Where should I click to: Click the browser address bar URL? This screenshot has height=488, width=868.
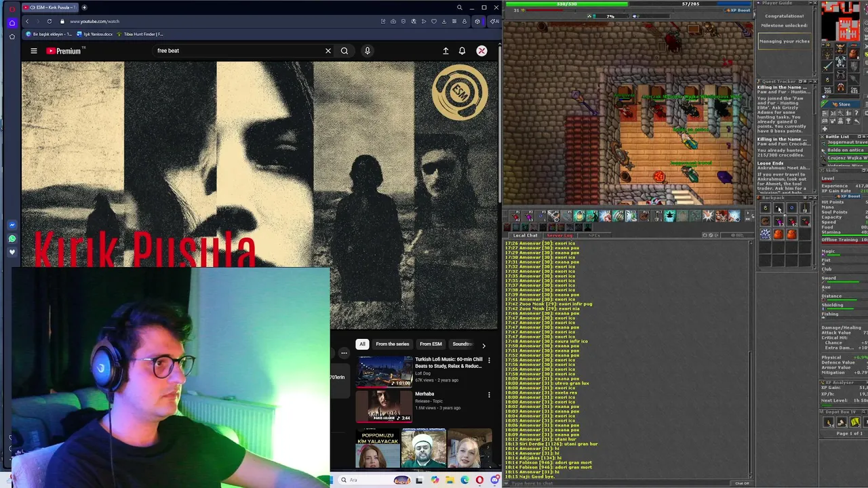click(x=94, y=22)
